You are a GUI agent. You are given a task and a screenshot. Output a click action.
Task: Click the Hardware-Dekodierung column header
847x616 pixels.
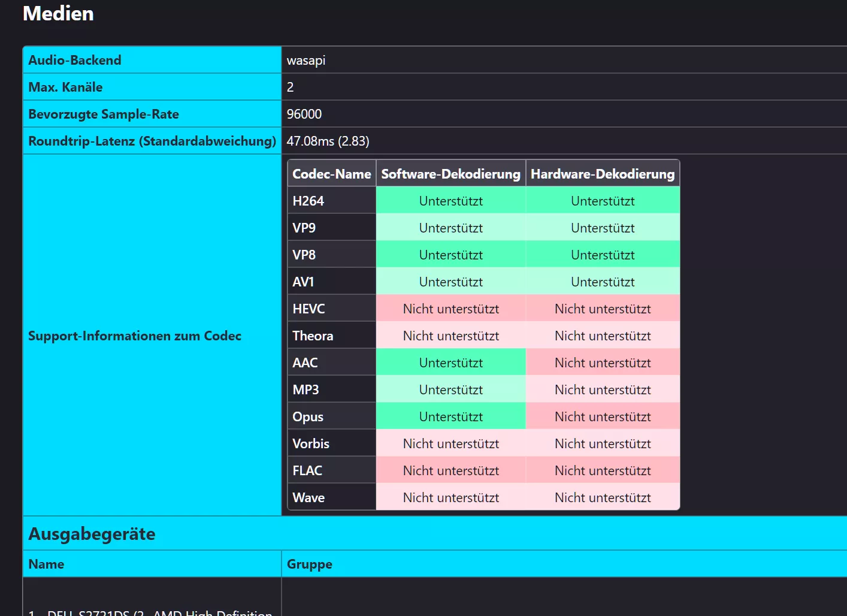pos(602,174)
